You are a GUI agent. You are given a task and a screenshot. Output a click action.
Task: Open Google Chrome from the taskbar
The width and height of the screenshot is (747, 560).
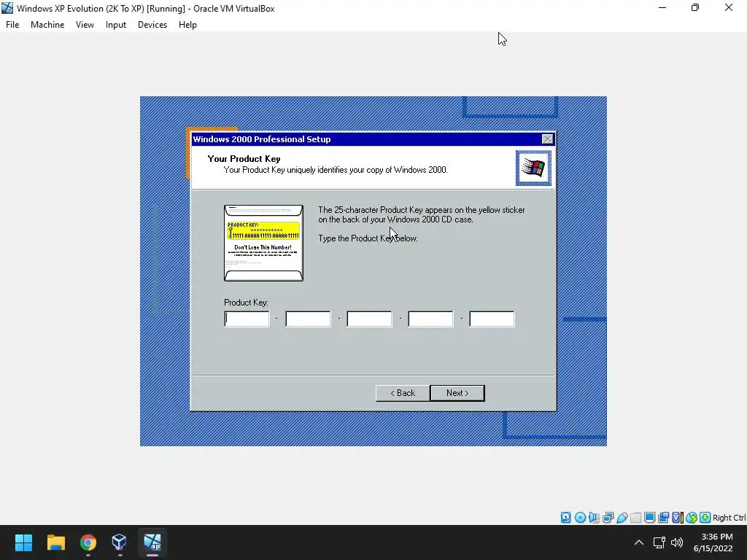click(88, 542)
